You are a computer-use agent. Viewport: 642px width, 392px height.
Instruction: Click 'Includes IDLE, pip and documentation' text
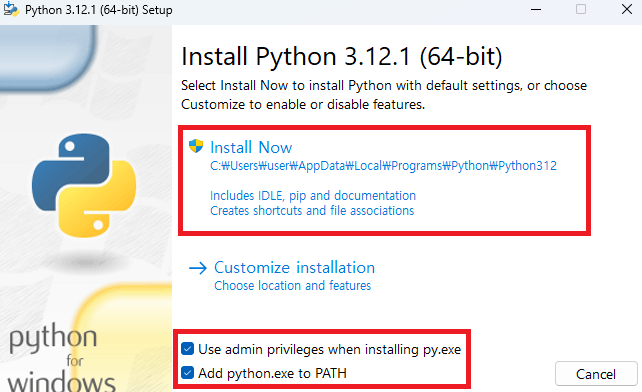click(313, 195)
